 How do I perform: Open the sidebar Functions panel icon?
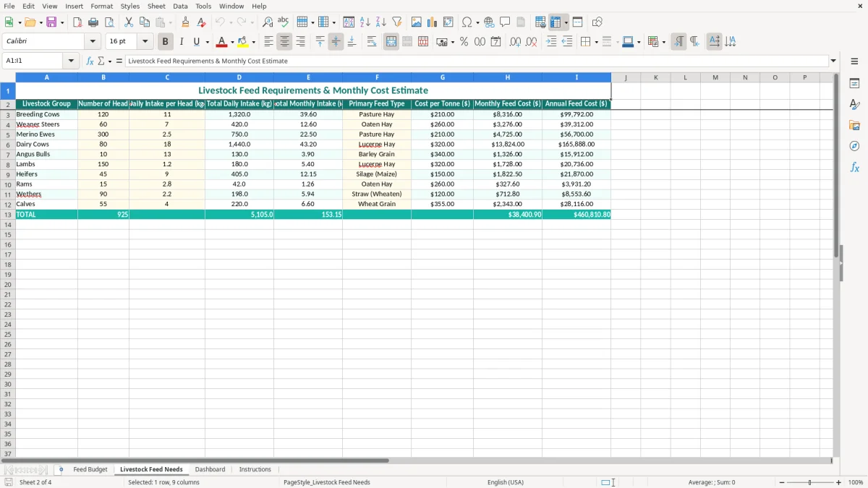(x=854, y=168)
